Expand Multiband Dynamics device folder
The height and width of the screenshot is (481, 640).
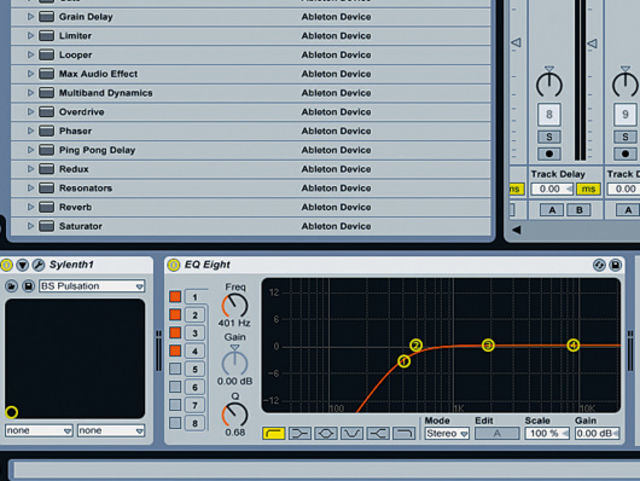pyautogui.click(x=30, y=93)
